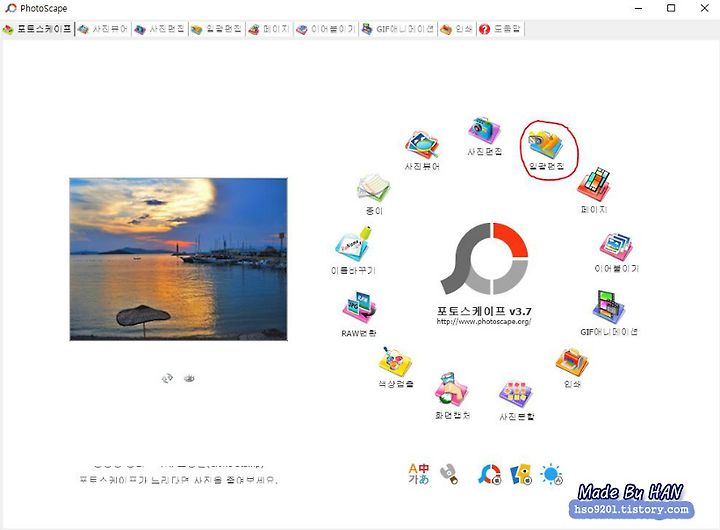Click the sunset harbor preview photo
Image resolution: width=720 pixels, height=530 pixels.
[179, 259]
